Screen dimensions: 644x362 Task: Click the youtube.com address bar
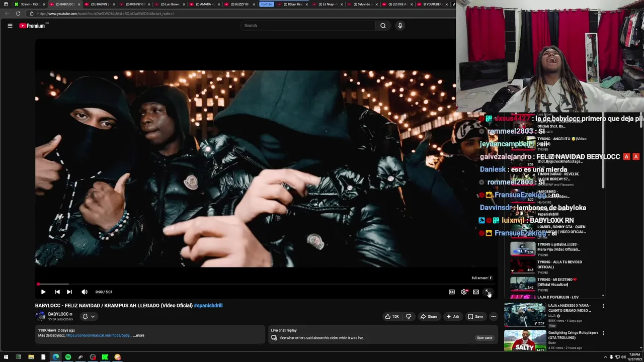242,14
